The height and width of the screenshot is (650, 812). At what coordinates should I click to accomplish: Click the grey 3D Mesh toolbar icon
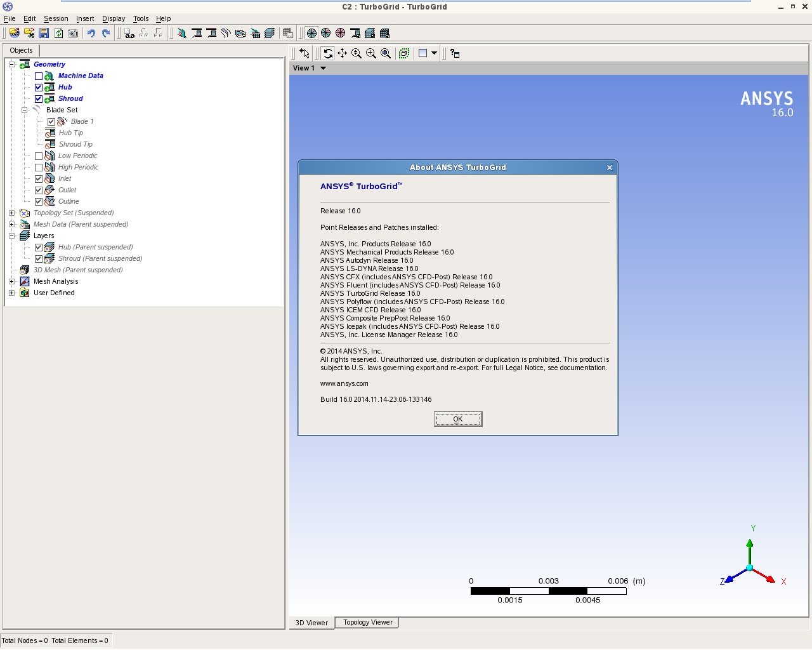288,33
